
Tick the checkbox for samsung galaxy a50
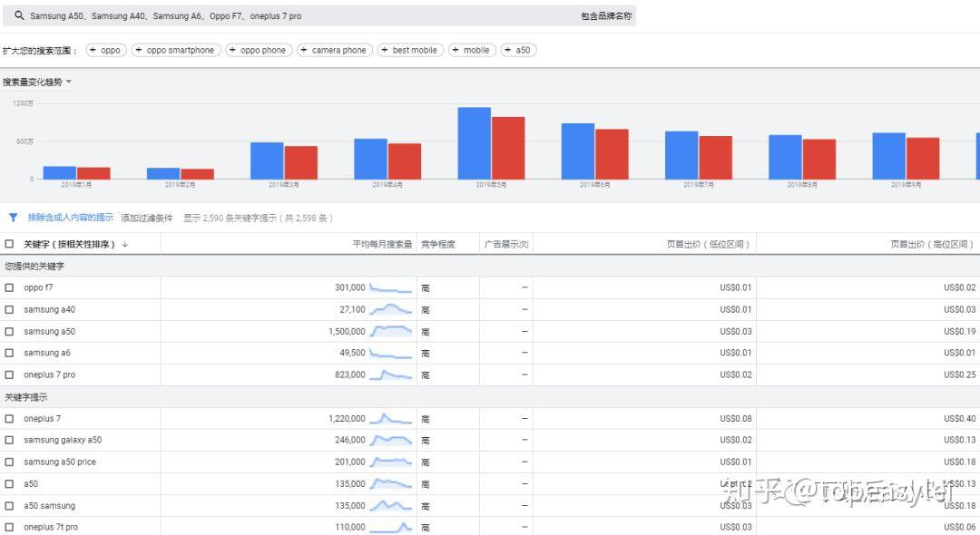(9, 440)
